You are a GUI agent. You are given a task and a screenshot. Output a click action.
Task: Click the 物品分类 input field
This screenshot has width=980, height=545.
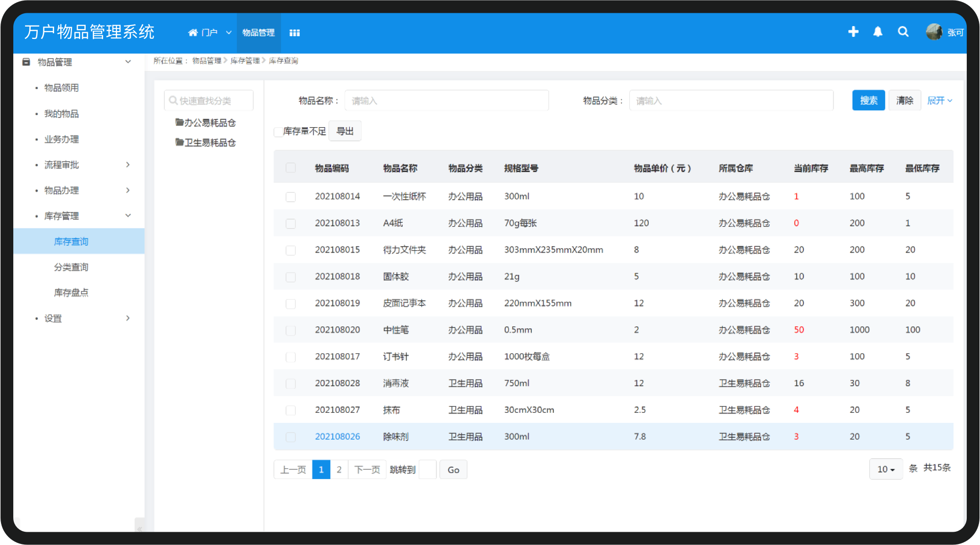(x=731, y=100)
